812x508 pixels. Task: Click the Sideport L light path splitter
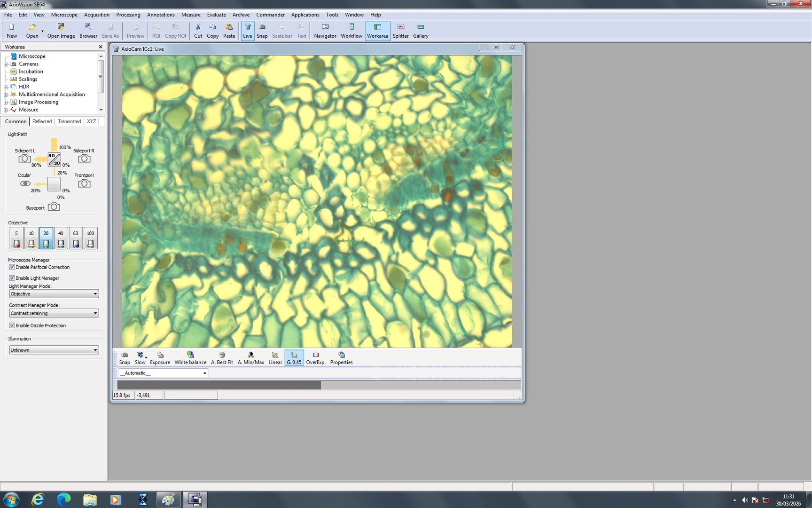pos(25,159)
